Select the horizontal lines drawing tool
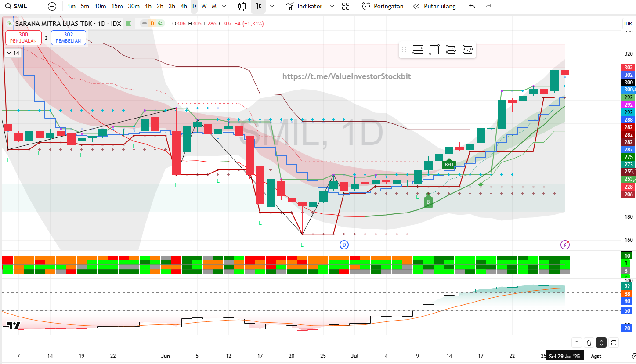The height and width of the screenshot is (364, 636). [x=418, y=50]
